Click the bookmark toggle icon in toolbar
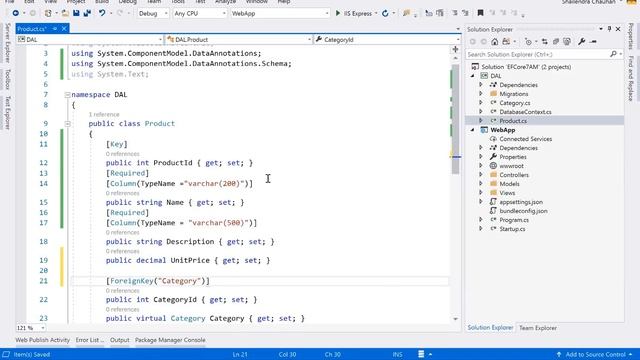Image resolution: width=640 pixels, height=360 pixels. click(x=480, y=13)
